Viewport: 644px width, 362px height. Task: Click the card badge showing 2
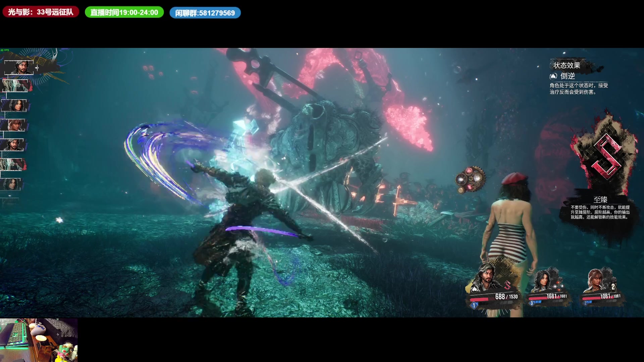coord(613,287)
